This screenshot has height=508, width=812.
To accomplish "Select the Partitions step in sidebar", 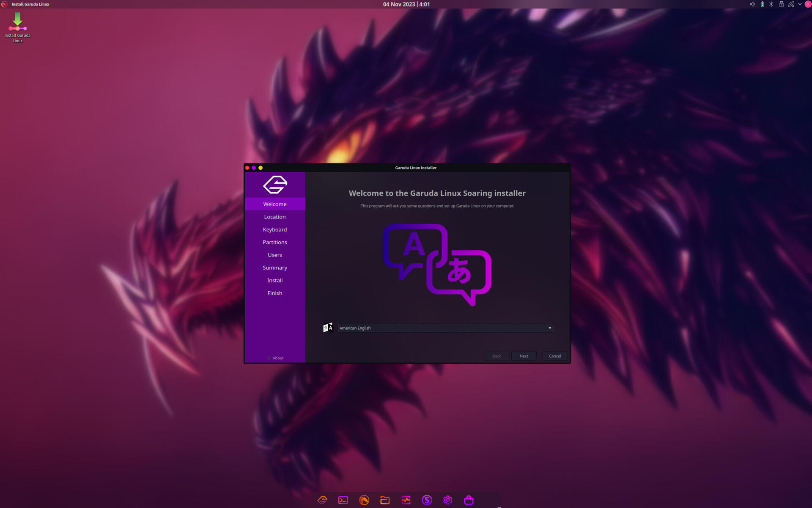I will 275,242.
